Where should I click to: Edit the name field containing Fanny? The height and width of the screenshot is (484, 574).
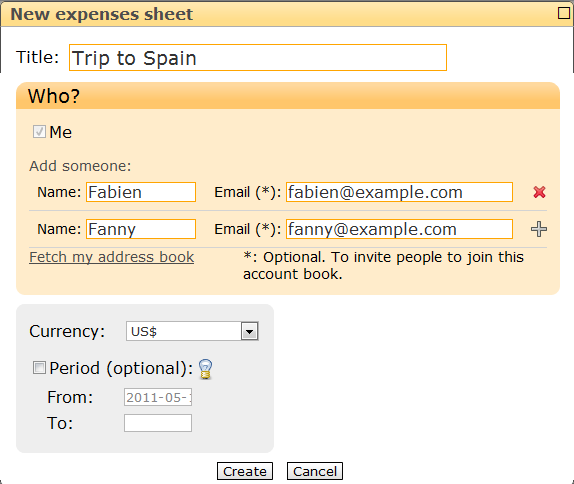[141, 229]
